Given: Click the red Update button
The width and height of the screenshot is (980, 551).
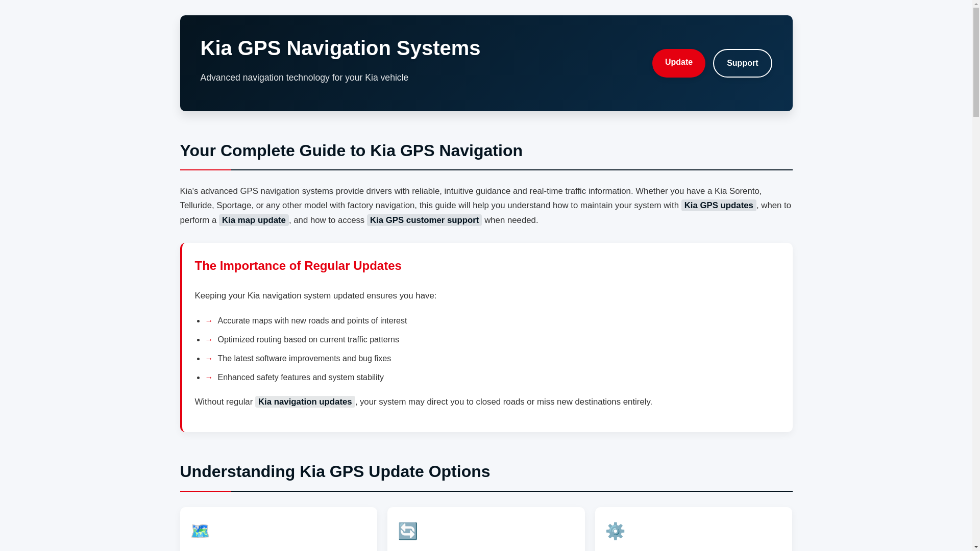Looking at the screenshot, I should pyautogui.click(x=678, y=63).
